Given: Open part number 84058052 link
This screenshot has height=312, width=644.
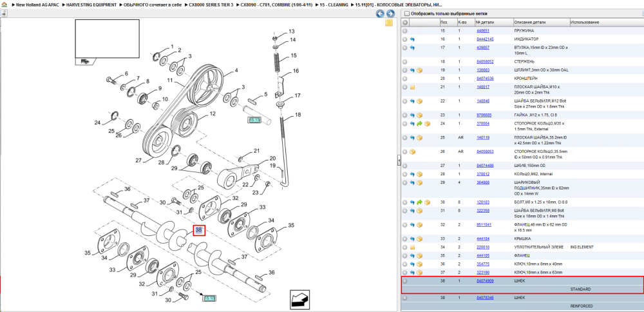Looking at the screenshot, I should [485, 62].
